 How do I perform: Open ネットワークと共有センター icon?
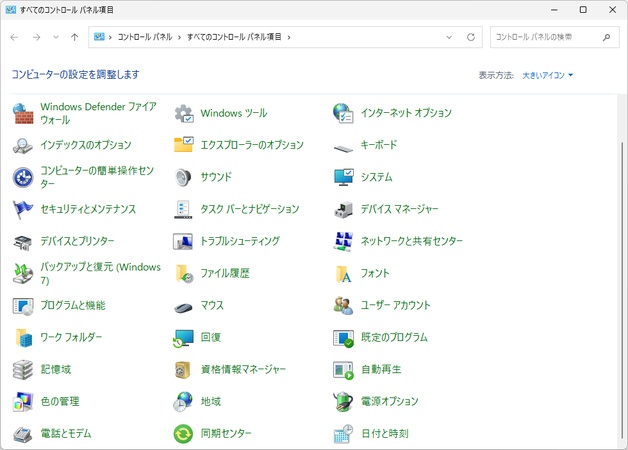[343, 241]
